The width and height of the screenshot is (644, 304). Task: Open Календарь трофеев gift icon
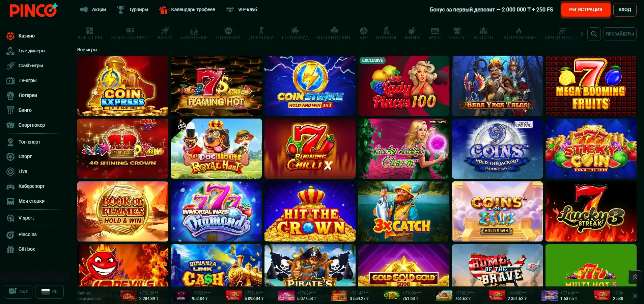163,9
